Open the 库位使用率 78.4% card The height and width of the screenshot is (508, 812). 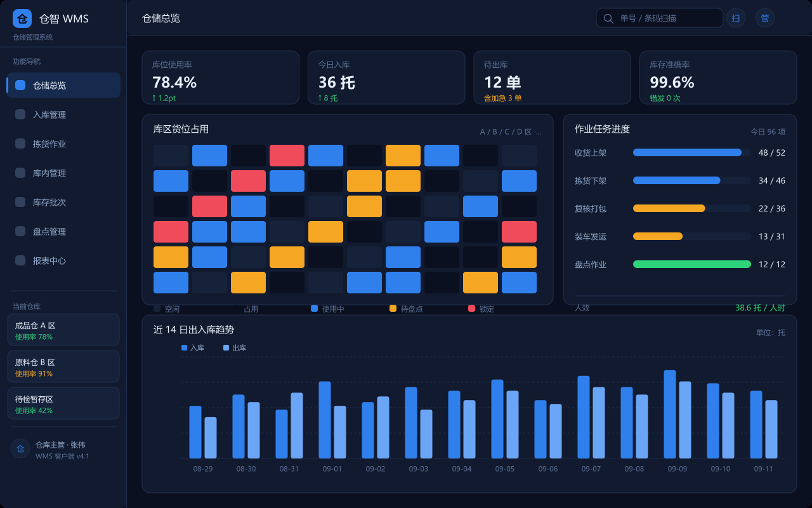tap(220, 77)
